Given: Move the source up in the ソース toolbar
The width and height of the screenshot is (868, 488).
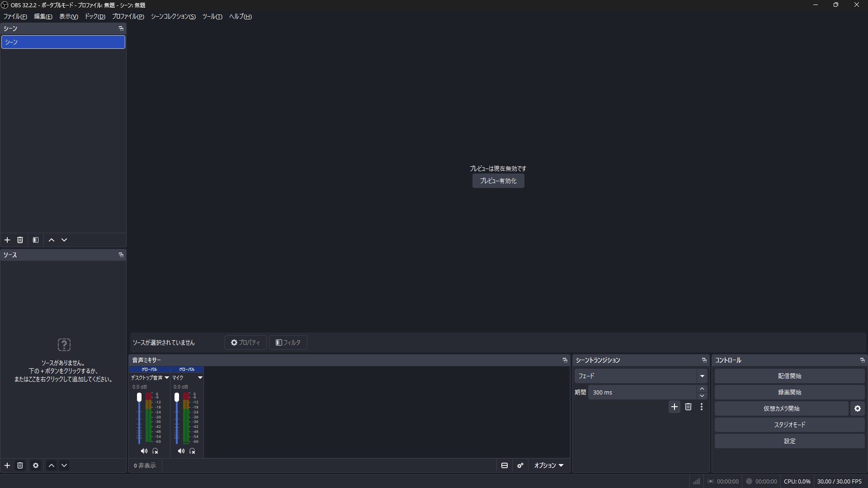Looking at the screenshot, I should [52, 465].
